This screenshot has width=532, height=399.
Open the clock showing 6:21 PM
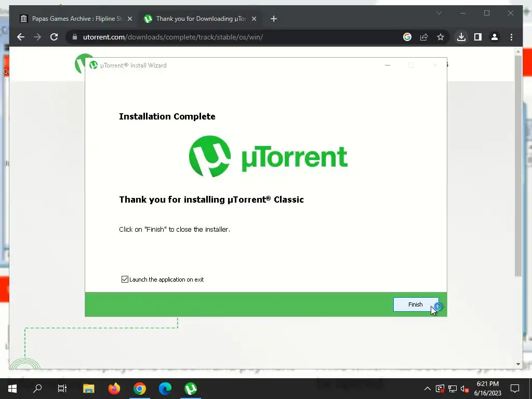[487, 389]
